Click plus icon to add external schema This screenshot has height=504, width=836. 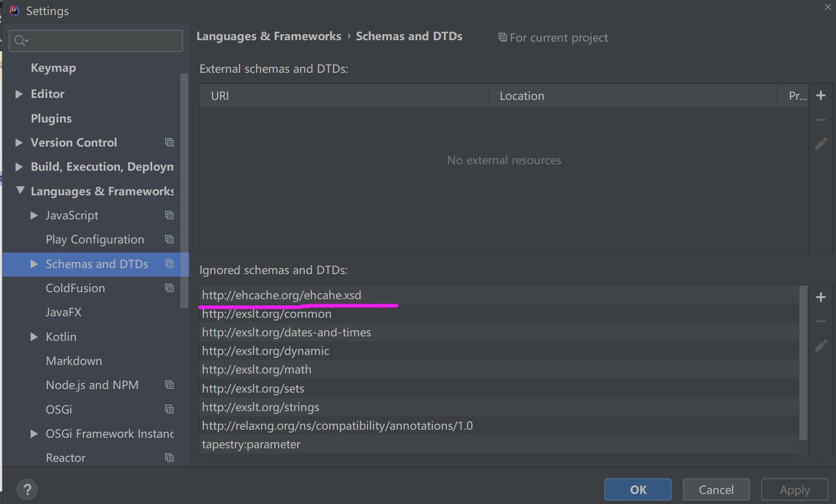coord(821,95)
